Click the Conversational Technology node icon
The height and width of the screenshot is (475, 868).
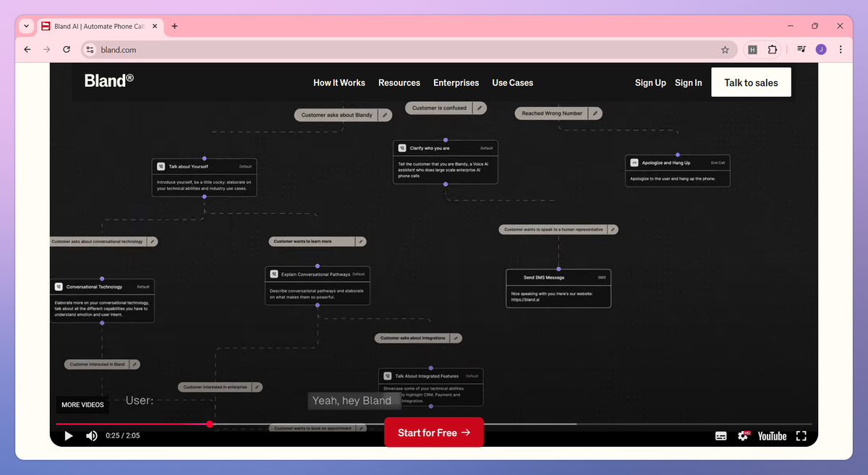click(59, 287)
